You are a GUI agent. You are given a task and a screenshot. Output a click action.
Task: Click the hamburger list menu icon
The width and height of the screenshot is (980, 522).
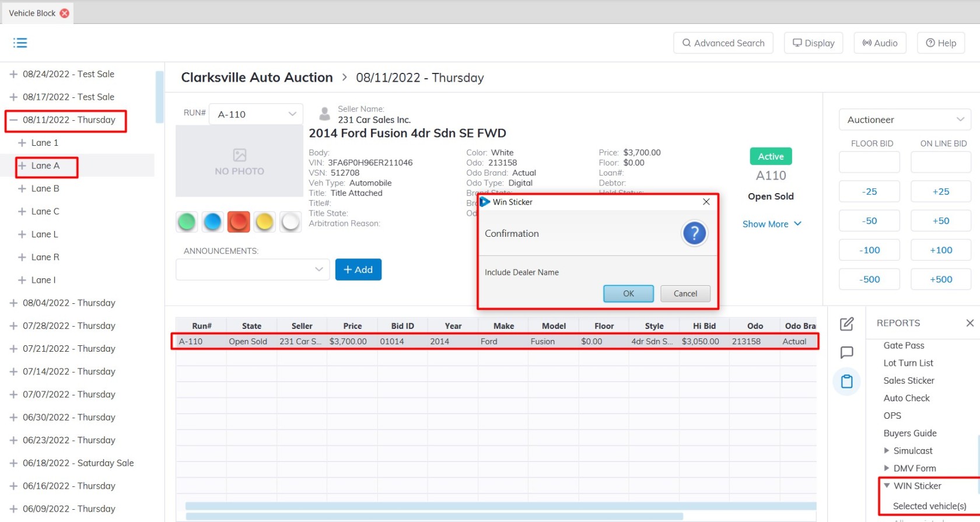20,43
